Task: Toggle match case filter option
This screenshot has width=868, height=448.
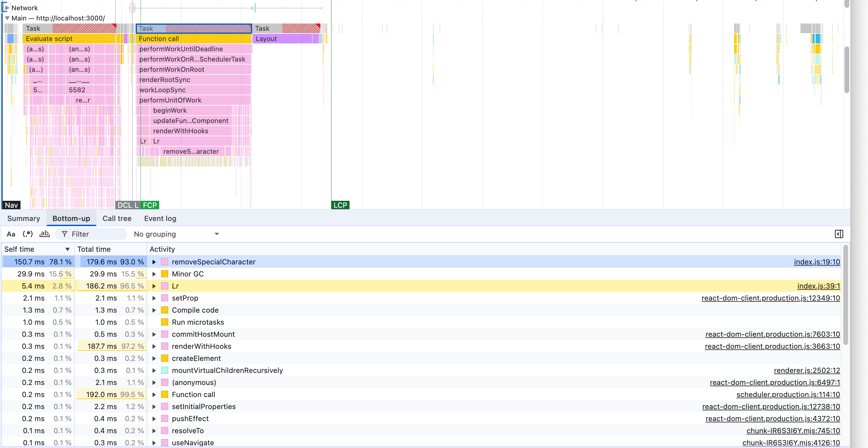Action: click(x=11, y=234)
